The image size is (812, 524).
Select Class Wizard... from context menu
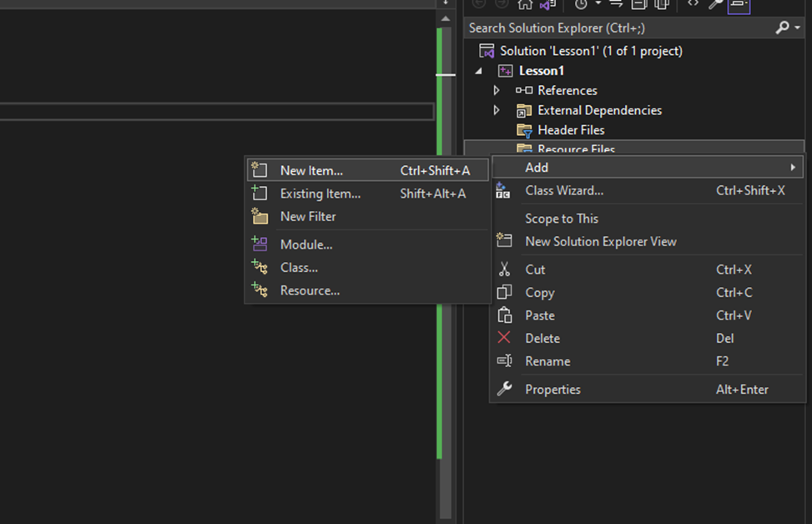(x=564, y=190)
